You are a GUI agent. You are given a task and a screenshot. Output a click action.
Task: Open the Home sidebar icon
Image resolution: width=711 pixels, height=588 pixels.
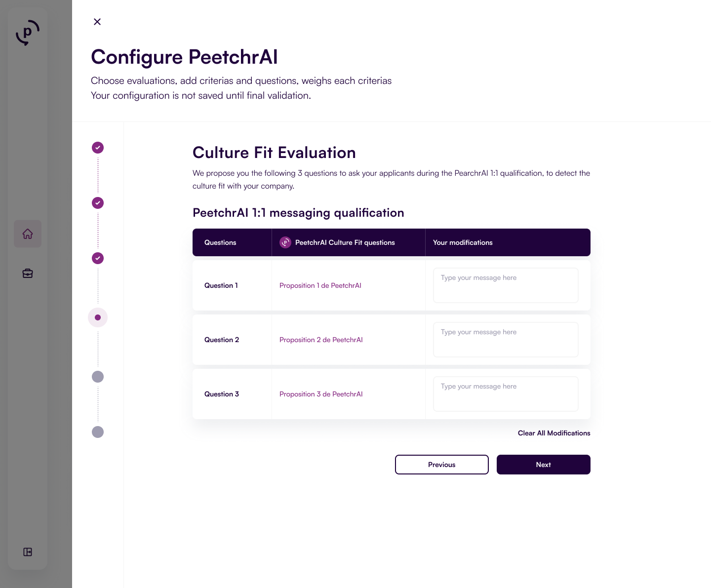(28, 234)
